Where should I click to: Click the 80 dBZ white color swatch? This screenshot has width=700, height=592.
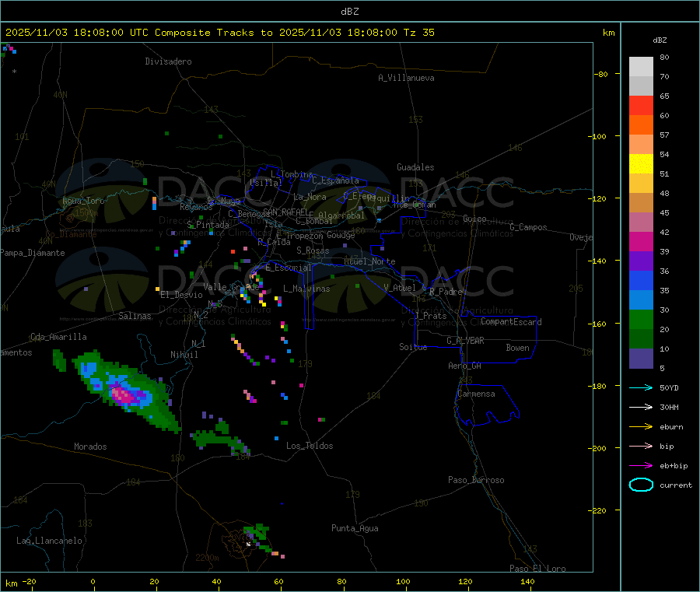point(641,67)
